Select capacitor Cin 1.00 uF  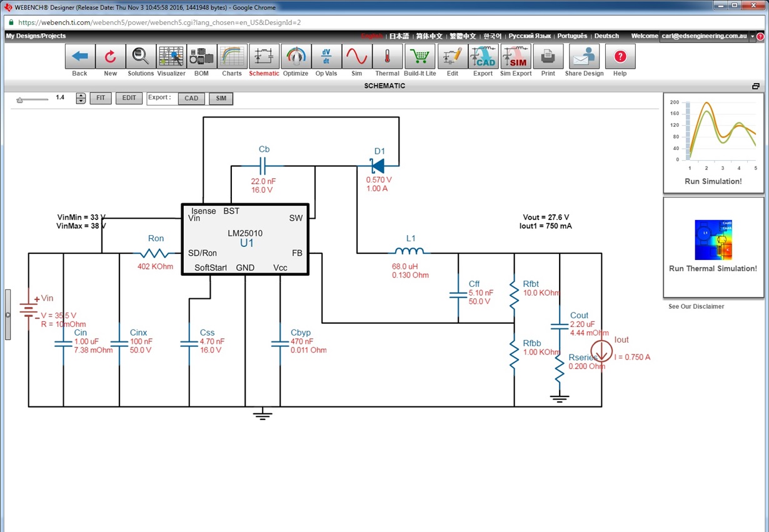pos(64,343)
